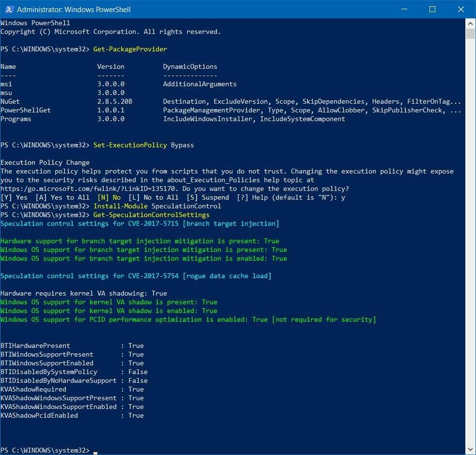Click the '[A] Yes to All' option
Viewport: 476px width, 455px height.
[x=62, y=197]
